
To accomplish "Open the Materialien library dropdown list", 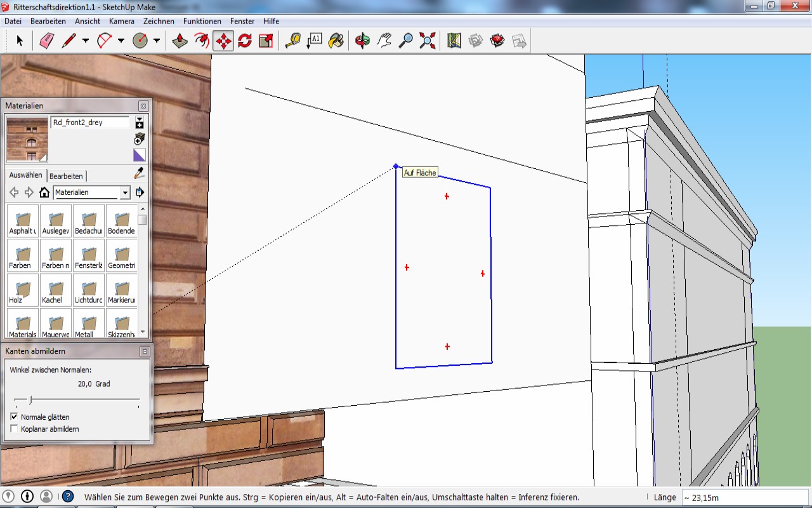I will point(125,192).
